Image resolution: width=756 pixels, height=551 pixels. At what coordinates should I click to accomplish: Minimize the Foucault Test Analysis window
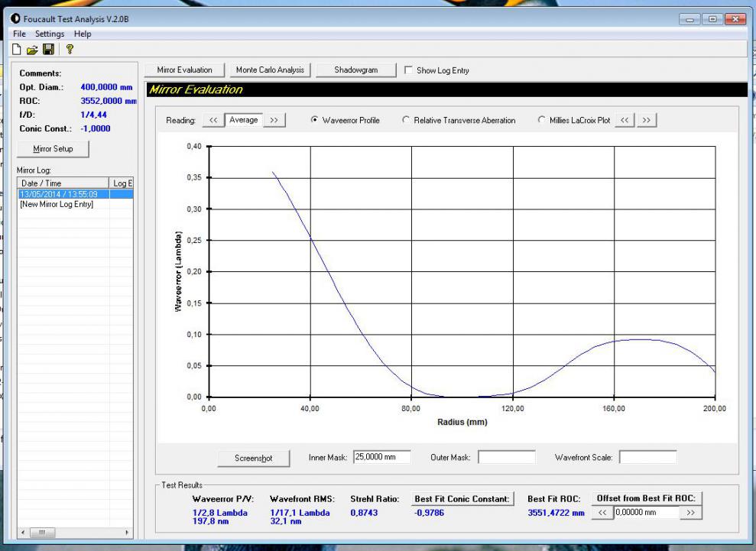tap(689, 19)
